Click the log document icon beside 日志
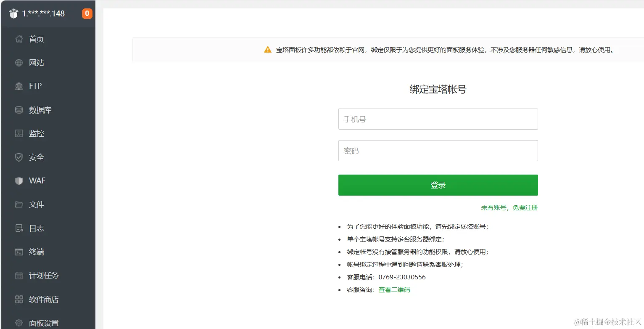The height and width of the screenshot is (329, 644). tap(19, 228)
